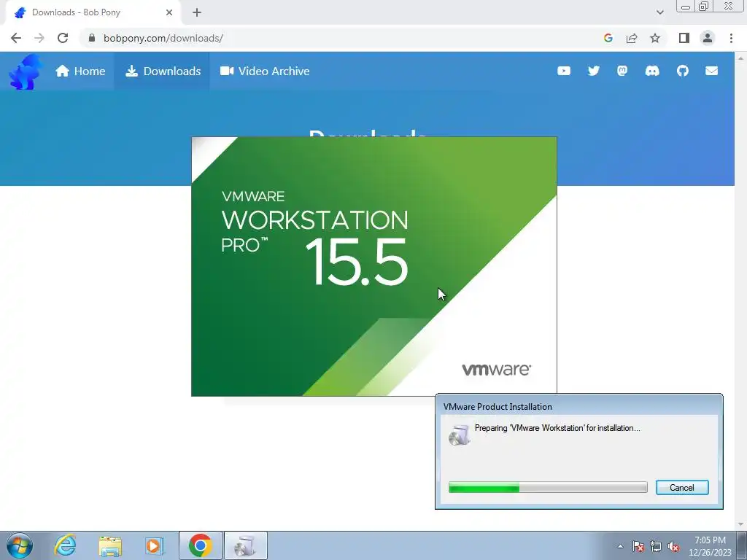
Task: Show hidden tray icons arrow
Action: pyautogui.click(x=620, y=547)
